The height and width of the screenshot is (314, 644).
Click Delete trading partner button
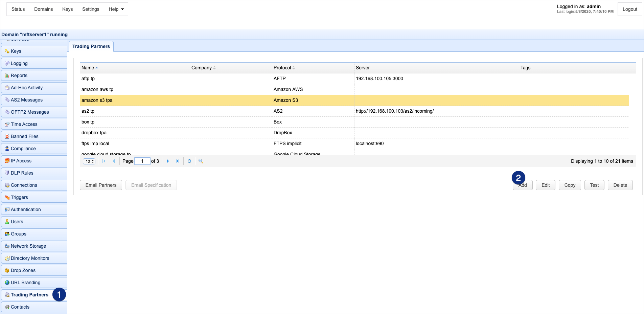(620, 185)
